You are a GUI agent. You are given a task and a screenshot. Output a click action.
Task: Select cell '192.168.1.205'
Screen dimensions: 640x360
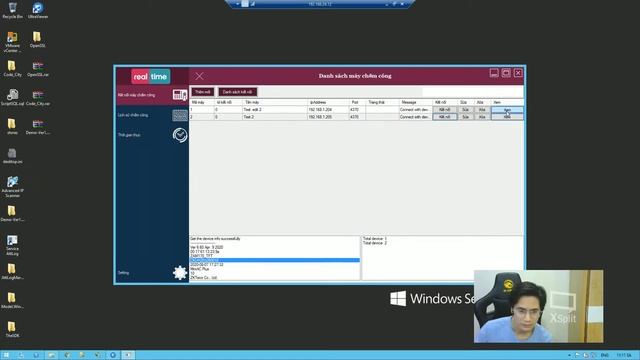click(328, 117)
